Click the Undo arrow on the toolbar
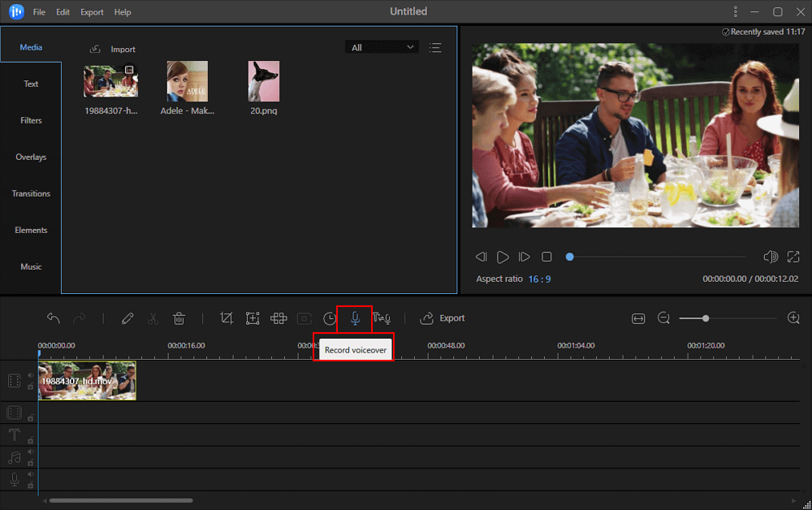Viewport: 812px width, 510px height. point(53,318)
